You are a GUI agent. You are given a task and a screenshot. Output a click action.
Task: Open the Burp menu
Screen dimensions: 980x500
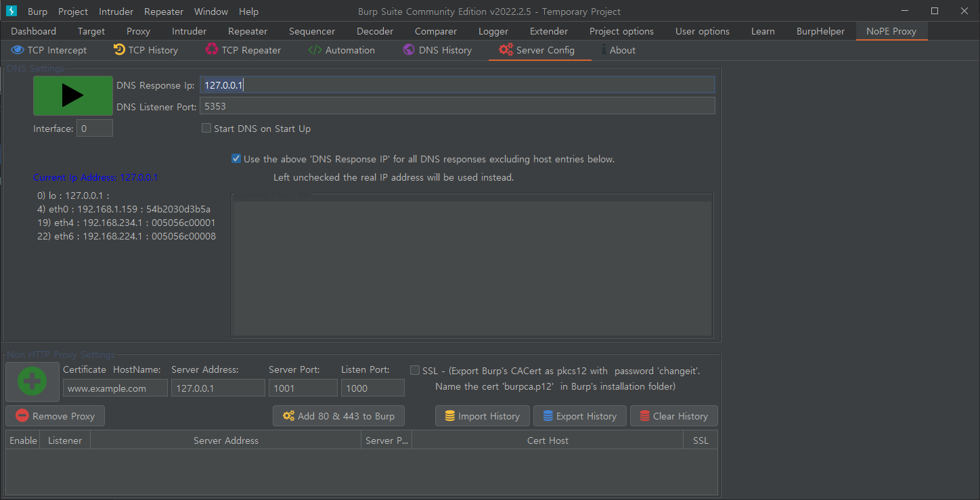point(37,12)
